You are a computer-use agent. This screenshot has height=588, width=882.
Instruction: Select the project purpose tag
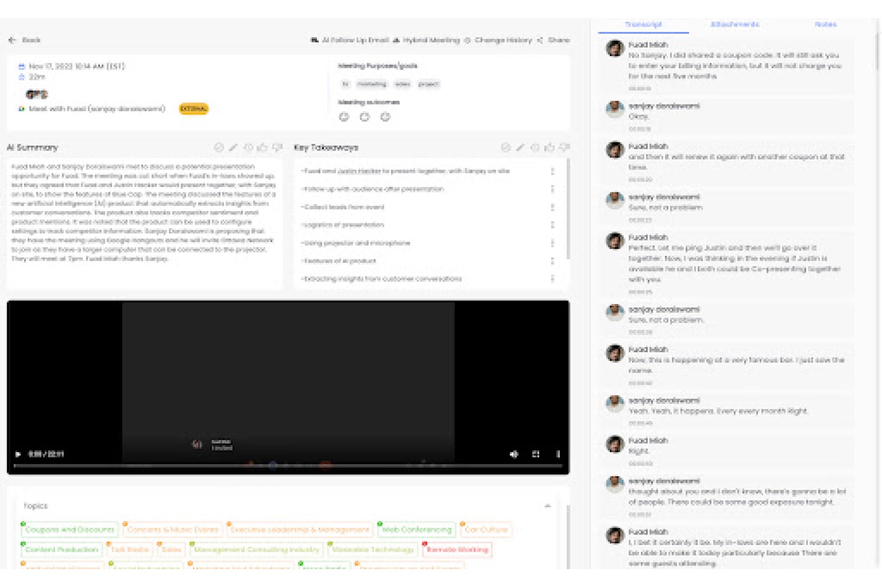click(429, 84)
